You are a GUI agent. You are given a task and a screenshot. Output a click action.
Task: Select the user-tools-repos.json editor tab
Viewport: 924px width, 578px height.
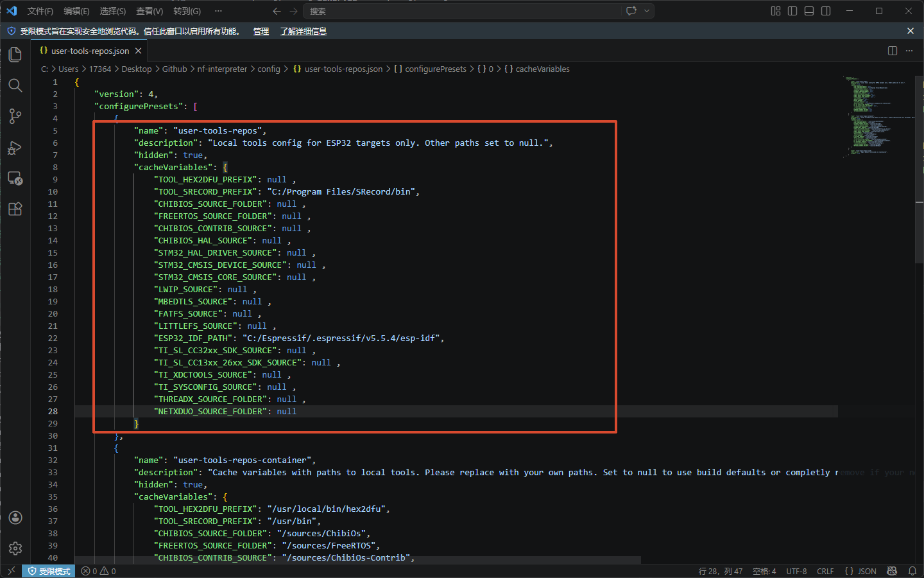point(90,51)
